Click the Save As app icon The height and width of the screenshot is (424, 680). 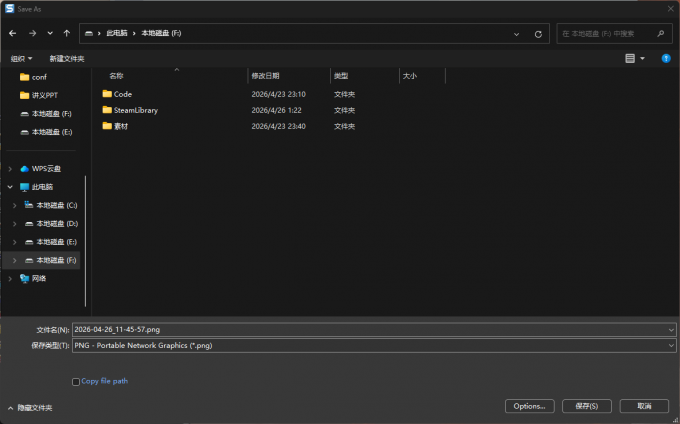(x=9, y=9)
